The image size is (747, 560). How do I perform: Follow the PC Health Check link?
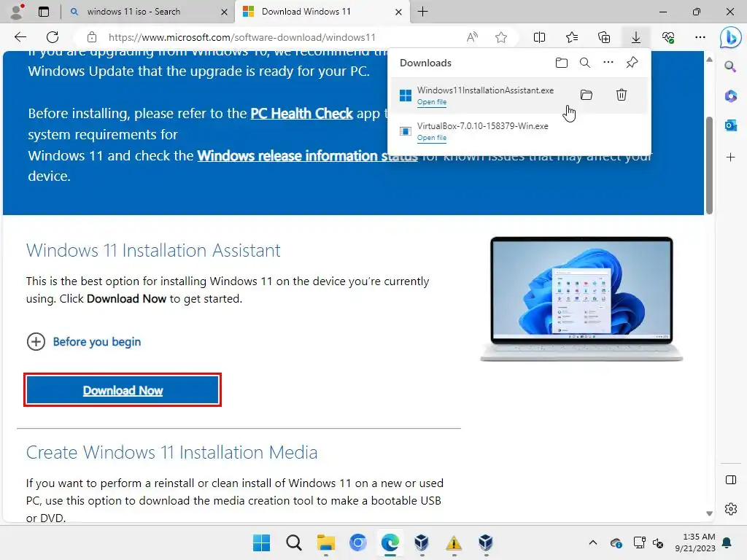(301, 113)
